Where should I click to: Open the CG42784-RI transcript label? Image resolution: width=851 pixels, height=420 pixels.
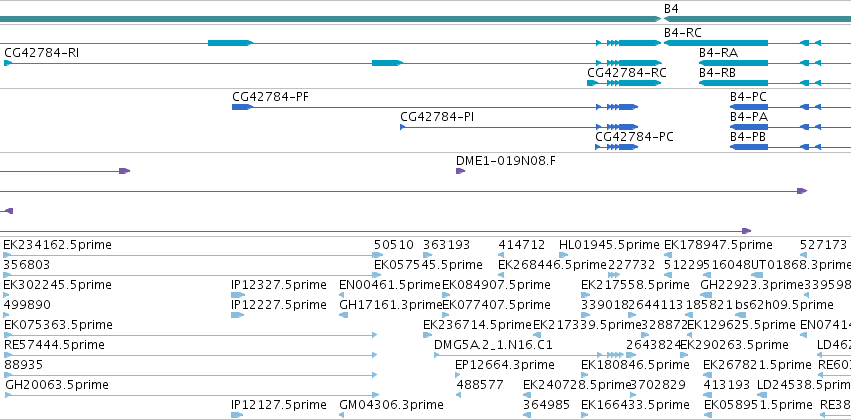tap(42, 53)
